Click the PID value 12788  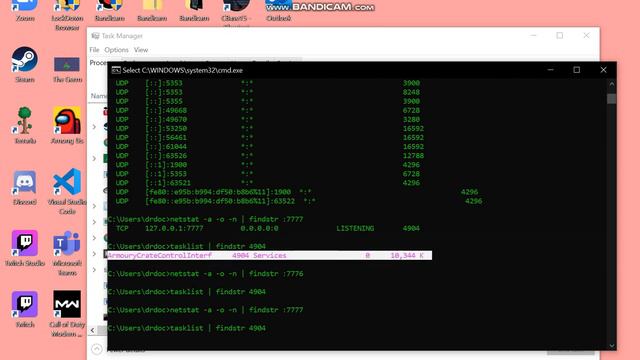tap(413, 156)
